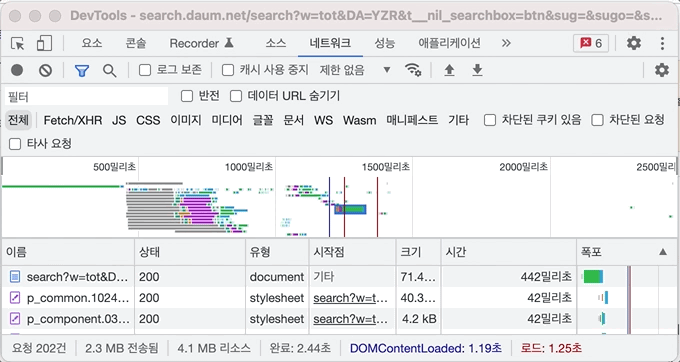Check the 타사 요청 checkbox

15,143
